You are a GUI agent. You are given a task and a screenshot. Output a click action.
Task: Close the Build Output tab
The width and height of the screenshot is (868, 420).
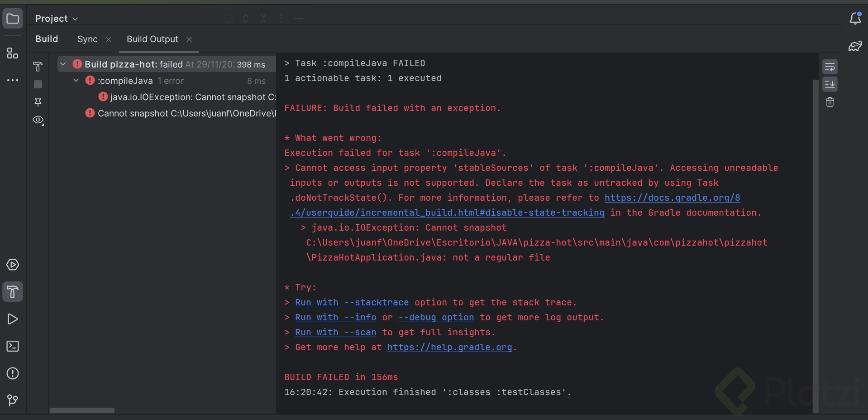189,39
